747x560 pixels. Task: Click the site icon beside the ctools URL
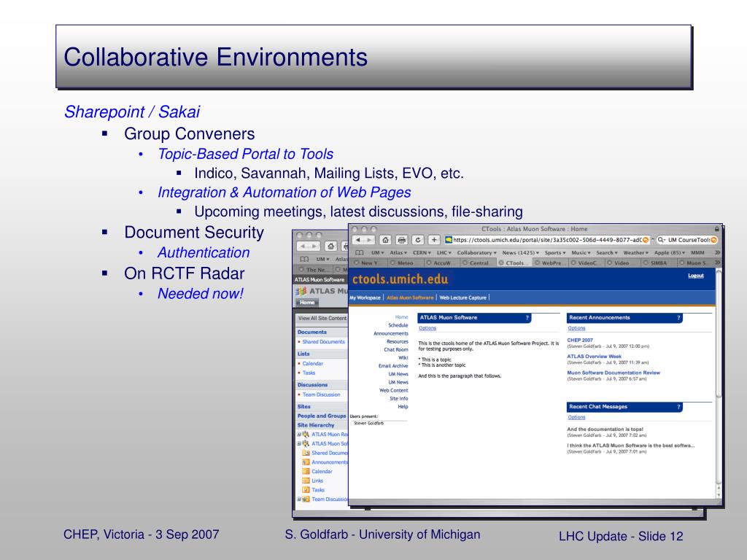pyautogui.click(x=449, y=240)
